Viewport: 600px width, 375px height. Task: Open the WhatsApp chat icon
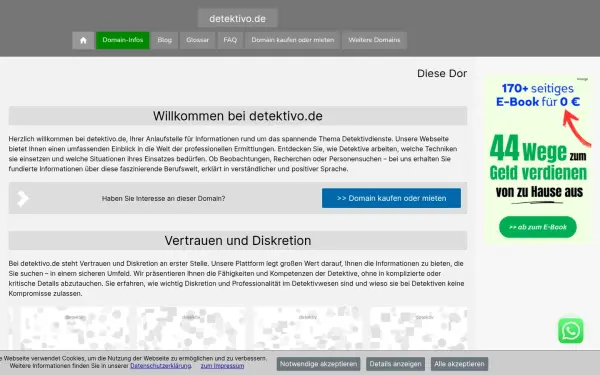(x=571, y=331)
